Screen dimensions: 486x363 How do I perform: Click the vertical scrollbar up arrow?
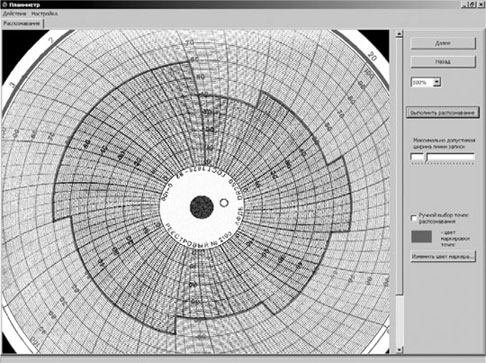point(399,34)
